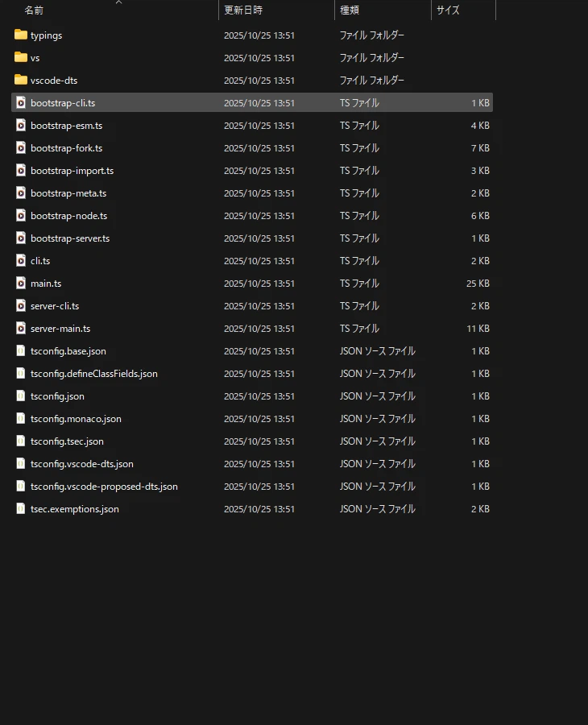Click the tsconfig.json file icon

(x=21, y=396)
